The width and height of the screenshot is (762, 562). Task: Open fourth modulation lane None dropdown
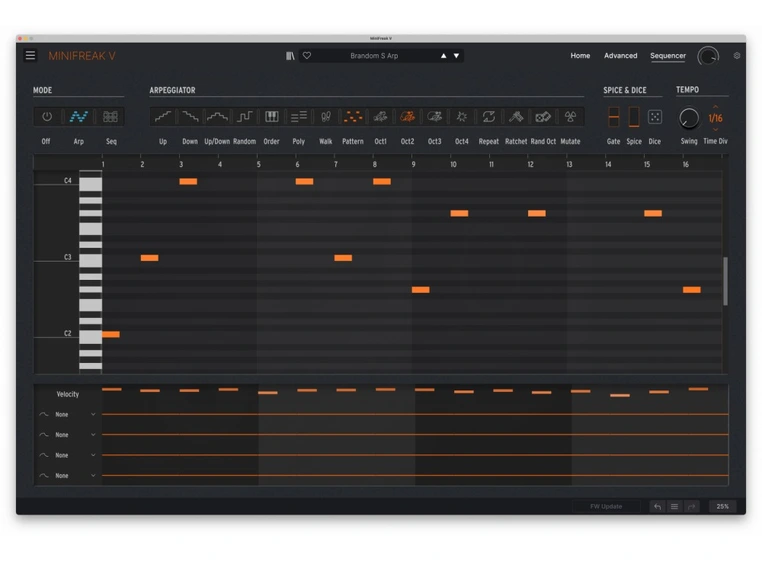pos(74,476)
